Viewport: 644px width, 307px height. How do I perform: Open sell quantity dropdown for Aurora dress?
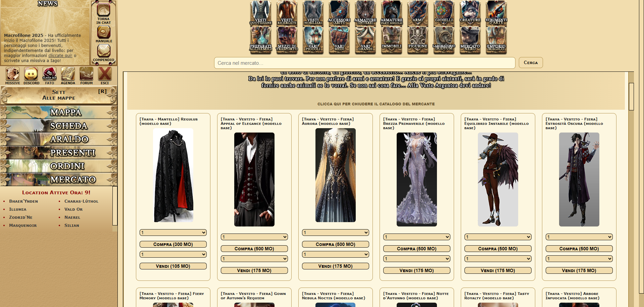pyautogui.click(x=335, y=254)
